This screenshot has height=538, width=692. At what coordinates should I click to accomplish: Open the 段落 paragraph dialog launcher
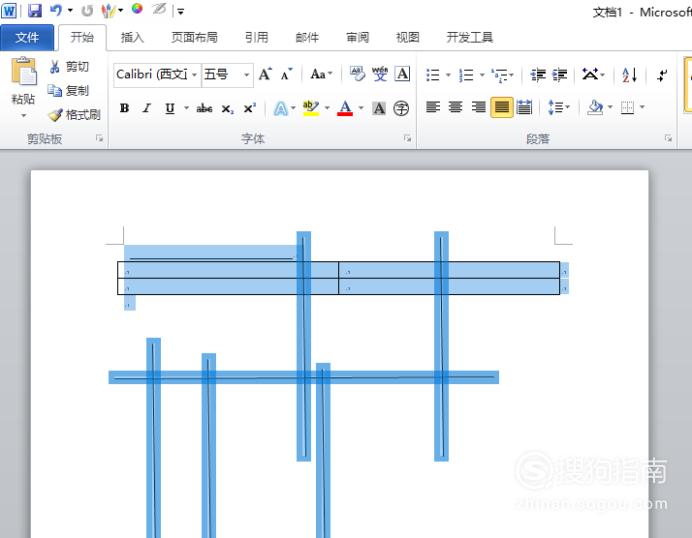click(668, 139)
